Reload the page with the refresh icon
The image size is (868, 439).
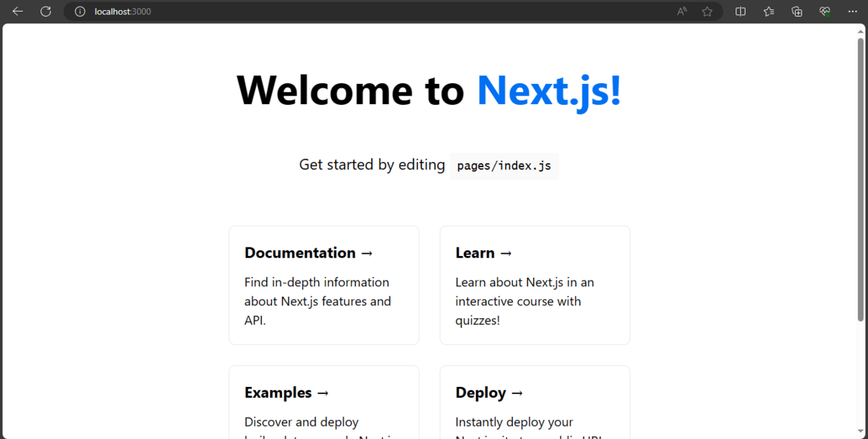click(x=46, y=12)
